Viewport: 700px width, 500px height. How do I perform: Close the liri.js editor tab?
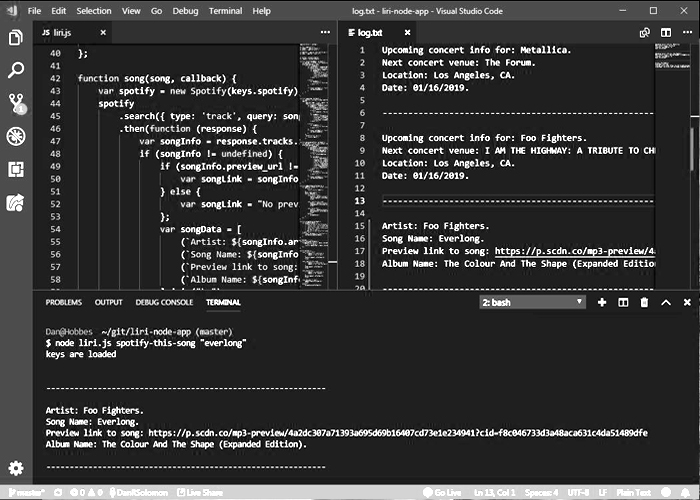coord(103,32)
